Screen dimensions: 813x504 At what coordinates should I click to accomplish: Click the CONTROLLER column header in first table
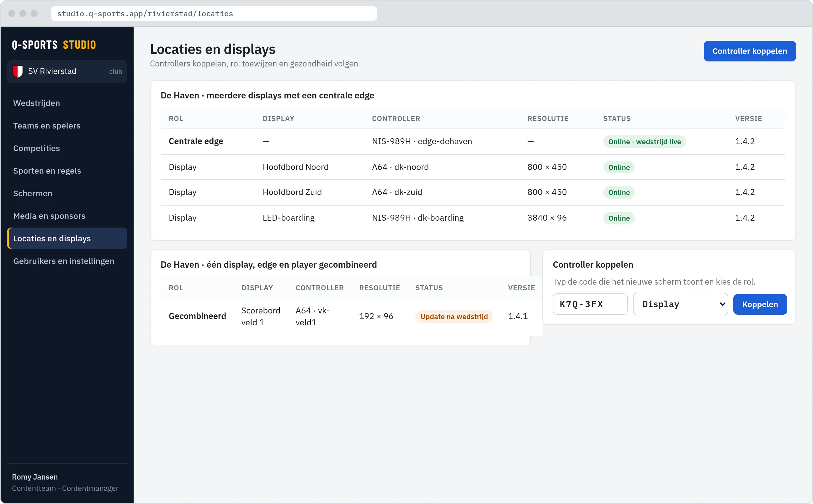(396, 119)
